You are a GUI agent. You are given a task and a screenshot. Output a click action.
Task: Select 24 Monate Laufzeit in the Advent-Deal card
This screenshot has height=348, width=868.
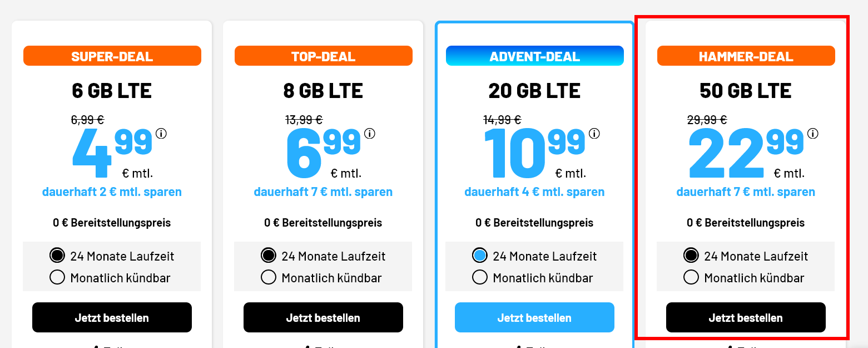coord(480,256)
